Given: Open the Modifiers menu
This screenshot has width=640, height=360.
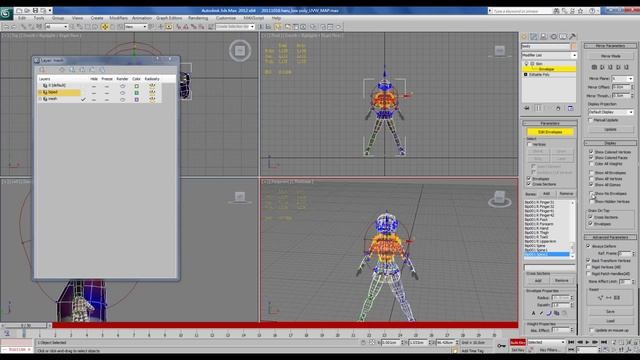Looking at the screenshot, I should pos(118,18).
